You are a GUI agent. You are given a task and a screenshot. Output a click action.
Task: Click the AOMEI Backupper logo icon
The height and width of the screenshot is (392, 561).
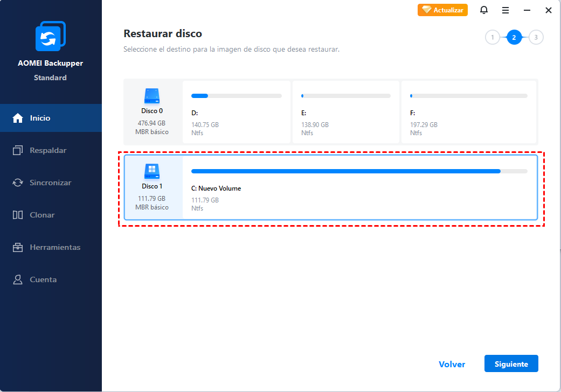point(50,37)
